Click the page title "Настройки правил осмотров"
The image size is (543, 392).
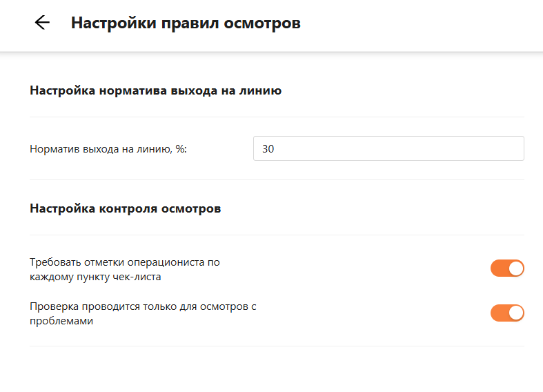click(186, 23)
